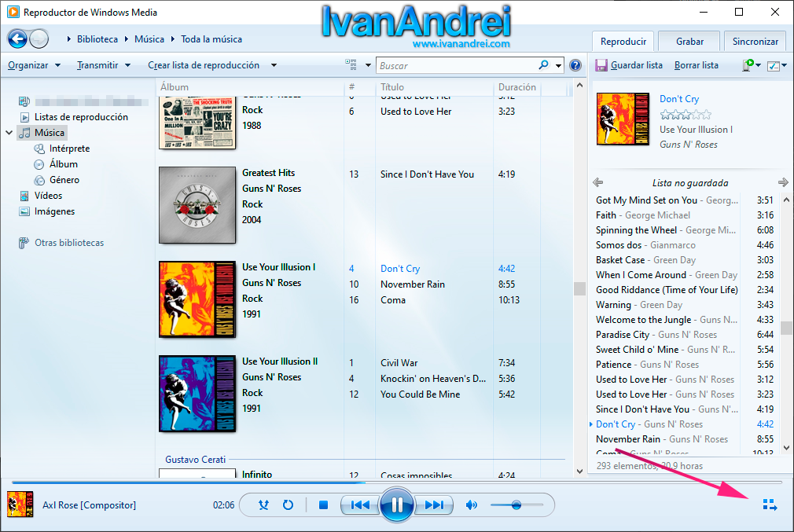Select Biblioteca in the breadcrumb

(x=97, y=39)
